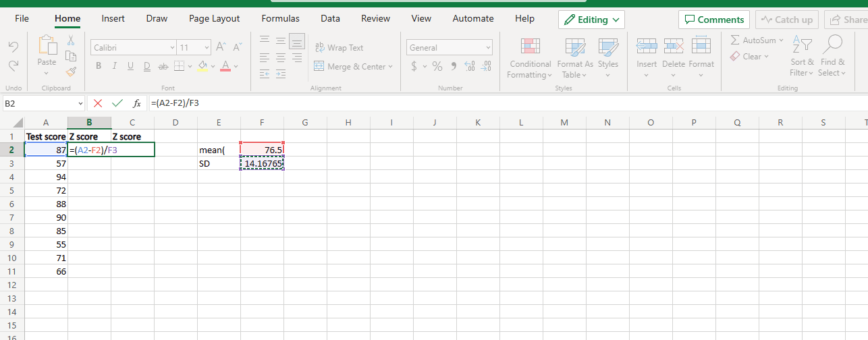Screen dimensions: 868x340
Task: Decrease the cell indent
Action: (x=265, y=74)
